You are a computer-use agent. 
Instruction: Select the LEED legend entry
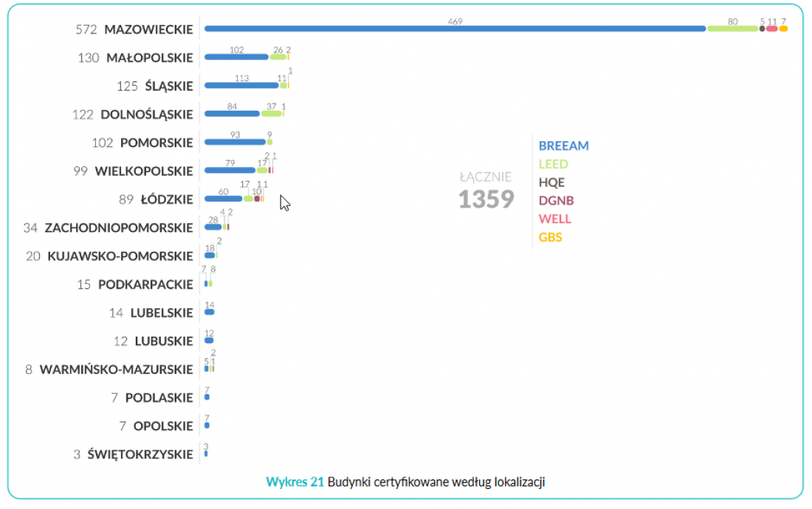click(x=553, y=164)
